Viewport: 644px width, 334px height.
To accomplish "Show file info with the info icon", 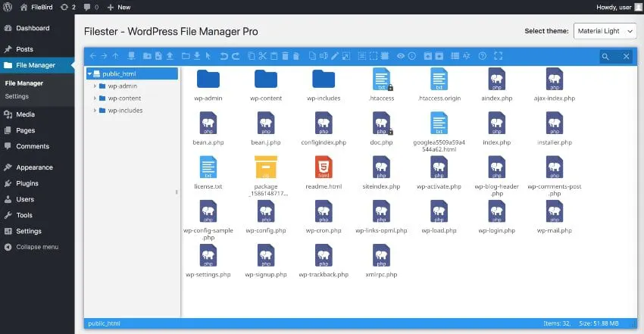I will (x=412, y=56).
